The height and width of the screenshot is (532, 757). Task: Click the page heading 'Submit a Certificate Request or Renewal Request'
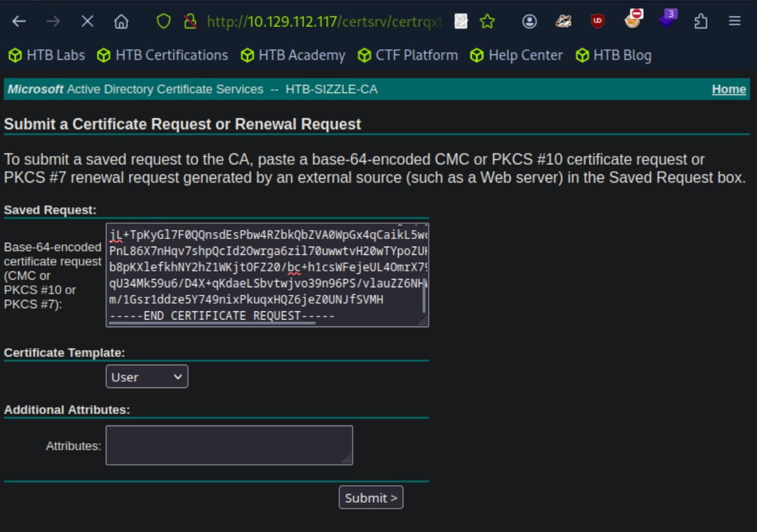tap(183, 124)
